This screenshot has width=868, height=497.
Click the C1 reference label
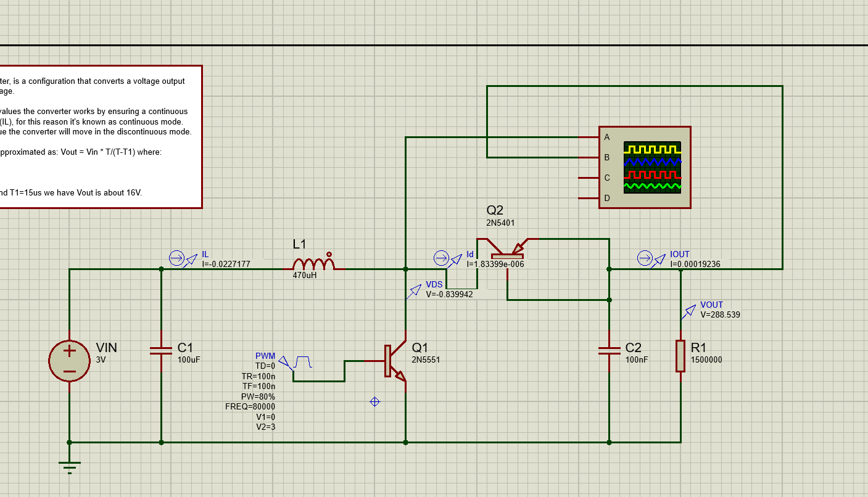pyautogui.click(x=185, y=348)
